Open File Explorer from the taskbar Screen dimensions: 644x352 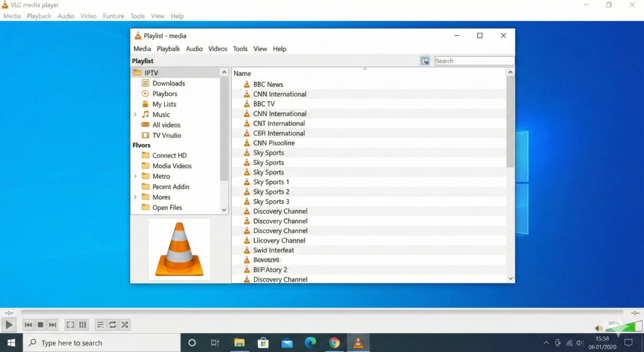239,343
